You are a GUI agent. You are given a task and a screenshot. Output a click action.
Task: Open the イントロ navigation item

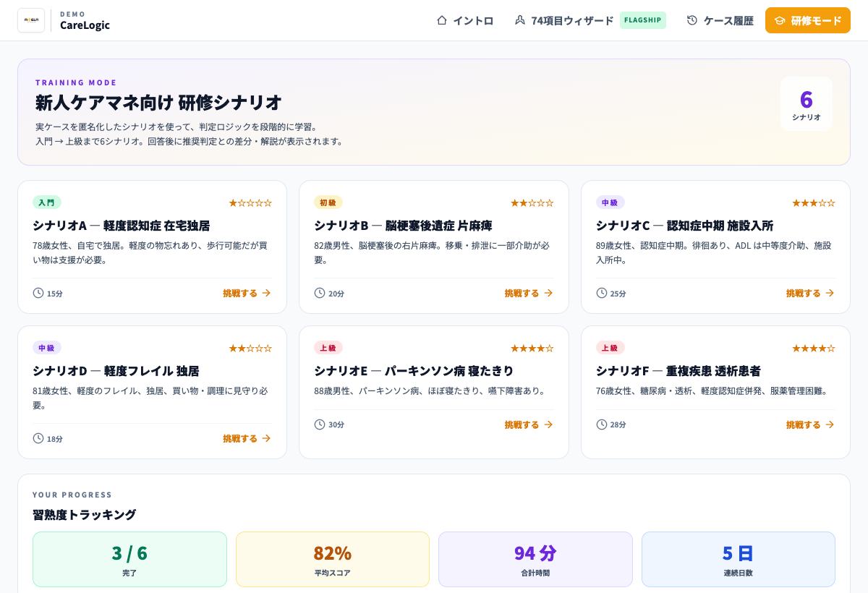point(465,20)
